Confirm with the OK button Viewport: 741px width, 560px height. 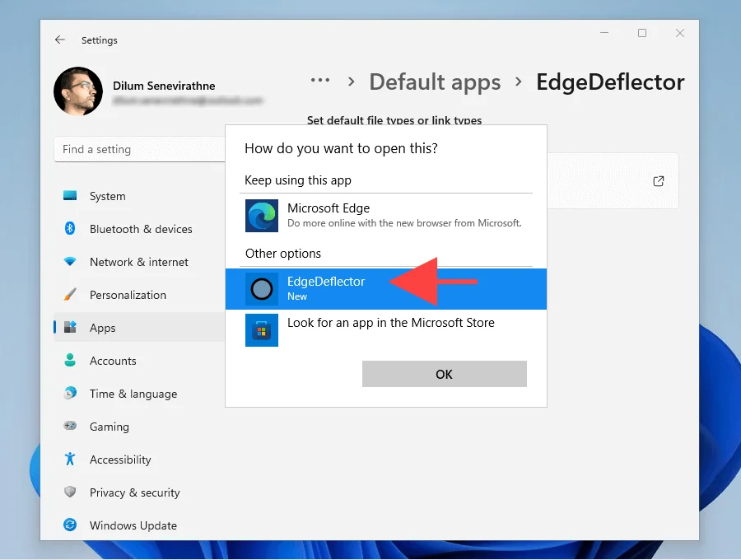(445, 374)
